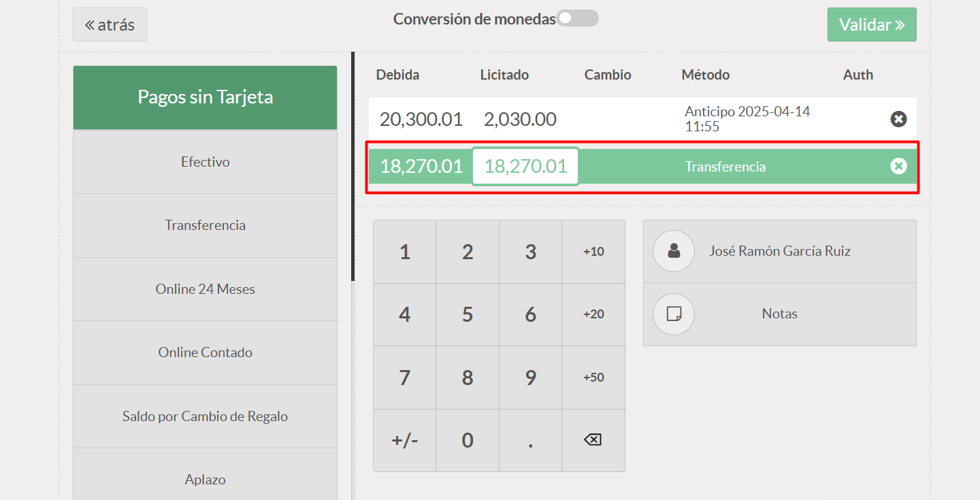
Task: Click the Validar button
Action: tap(872, 24)
